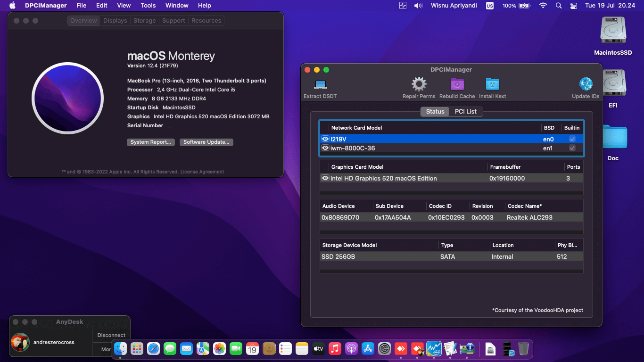Image resolution: width=644 pixels, height=362 pixels.
Task: Toggle visibility eye for the I219V network card
Action: [x=325, y=139]
